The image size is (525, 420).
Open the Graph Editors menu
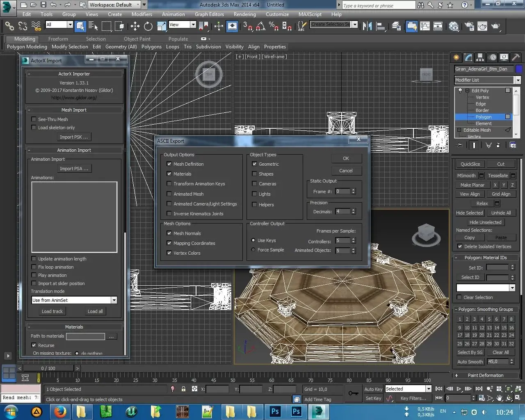coord(209,14)
